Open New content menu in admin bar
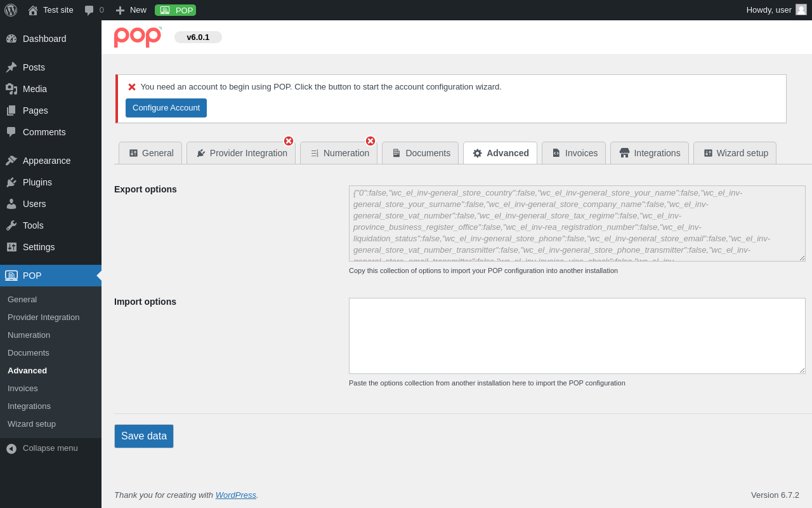Image resolution: width=812 pixels, height=508 pixels. pyautogui.click(x=131, y=10)
